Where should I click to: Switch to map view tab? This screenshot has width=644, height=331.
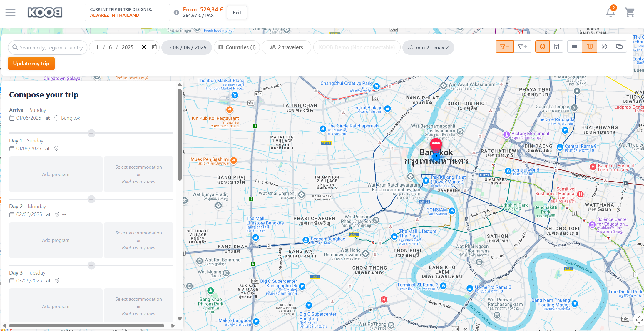[x=589, y=46]
